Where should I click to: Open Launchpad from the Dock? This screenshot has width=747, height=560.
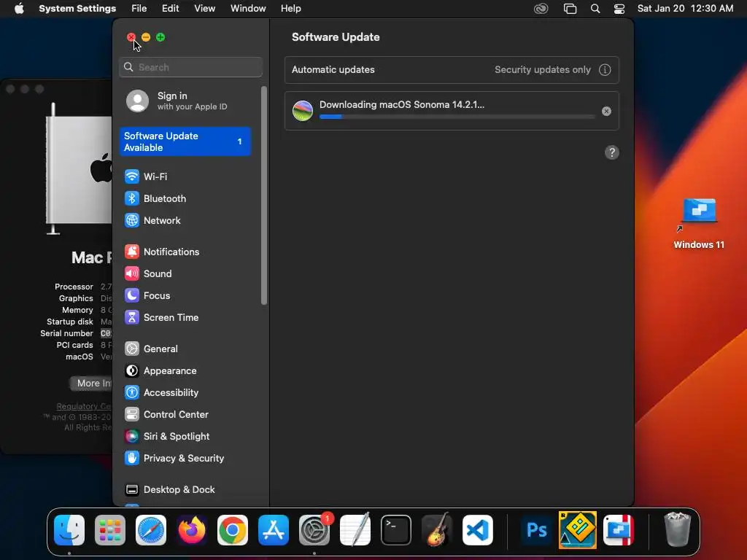click(110, 530)
